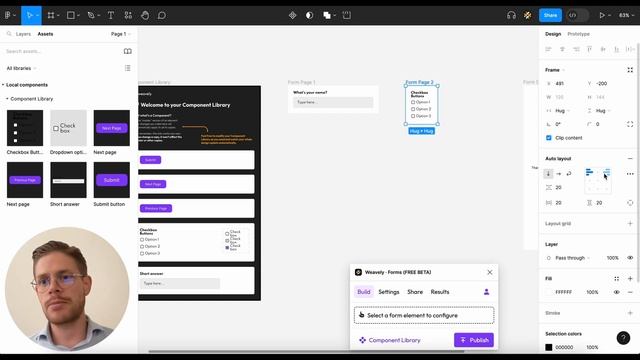Click the Weavely Publish button

474,340
